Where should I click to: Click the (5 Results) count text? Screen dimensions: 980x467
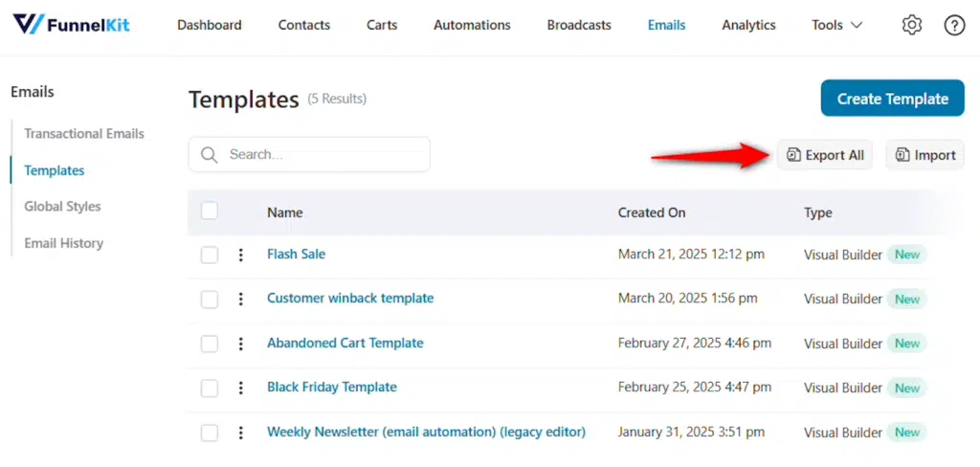[337, 99]
